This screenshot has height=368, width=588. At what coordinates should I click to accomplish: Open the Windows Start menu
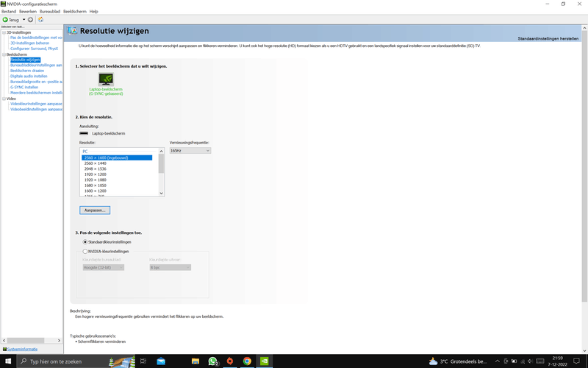(8, 361)
